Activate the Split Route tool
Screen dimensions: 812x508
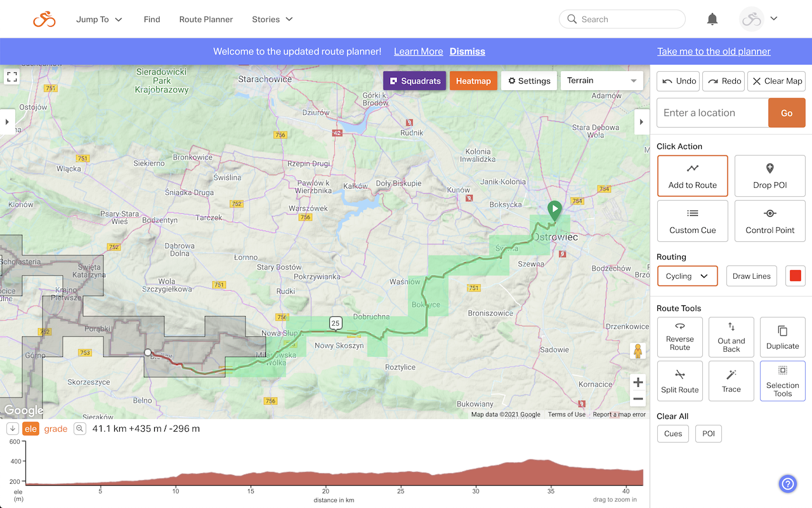[x=680, y=381]
